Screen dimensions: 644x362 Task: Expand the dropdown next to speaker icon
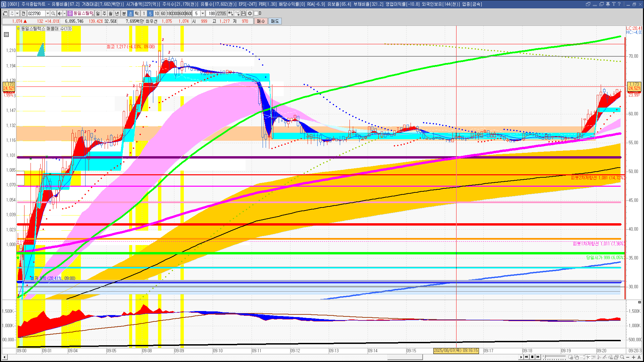(64, 13)
